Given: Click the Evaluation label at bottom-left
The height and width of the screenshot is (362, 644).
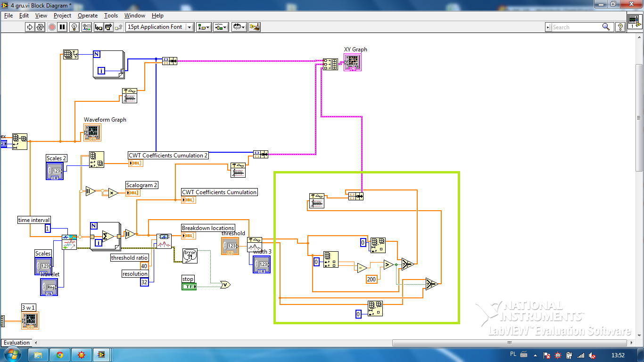Looking at the screenshot, I should pos(17,343).
